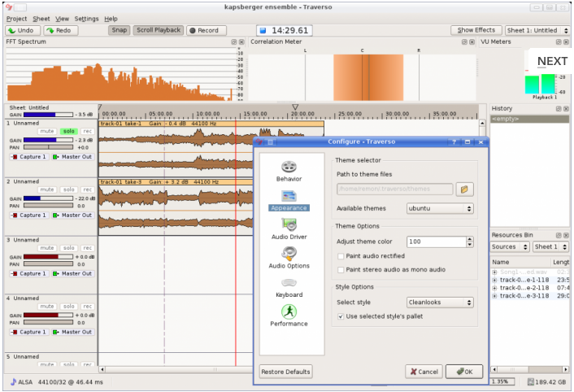This screenshot has width=574, height=392.
Task: Open the Keyboard settings icon
Action: 289,282
